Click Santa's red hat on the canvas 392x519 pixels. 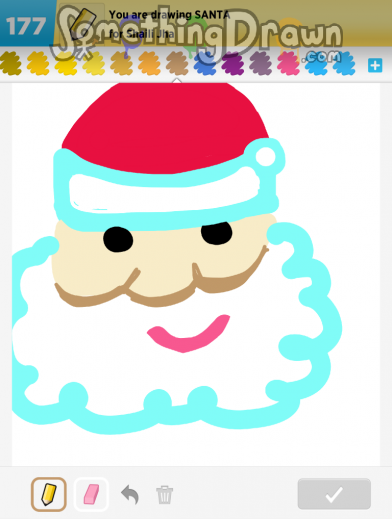(x=167, y=127)
